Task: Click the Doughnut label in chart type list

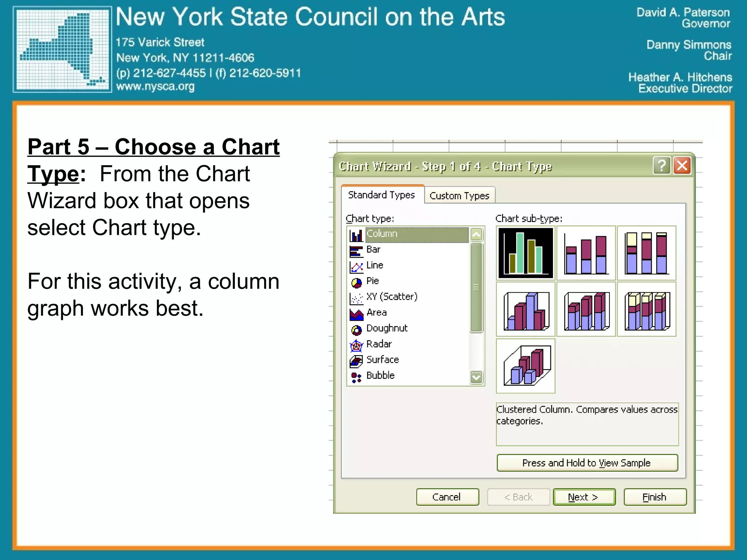Action: (387, 328)
